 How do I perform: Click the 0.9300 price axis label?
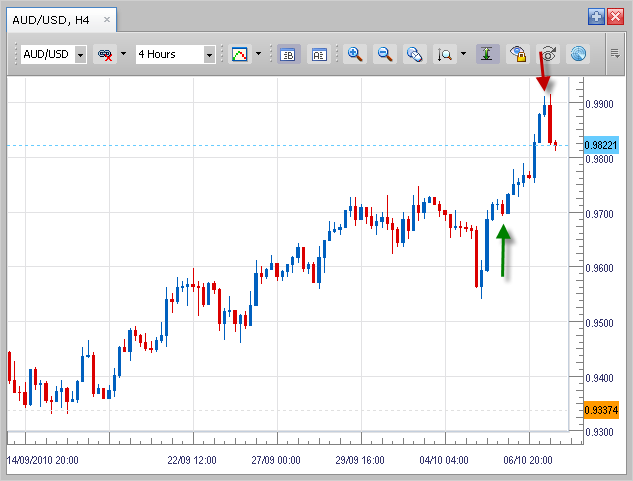[599, 432]
